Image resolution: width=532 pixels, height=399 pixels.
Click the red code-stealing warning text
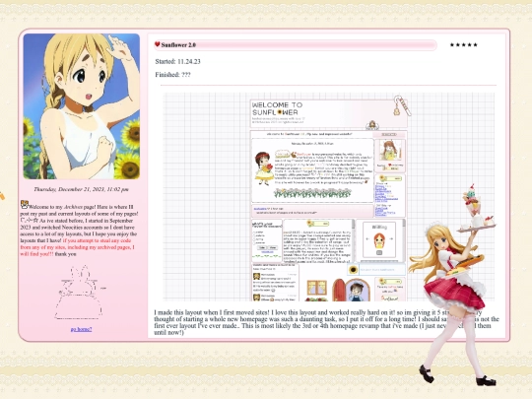[78, 247]
